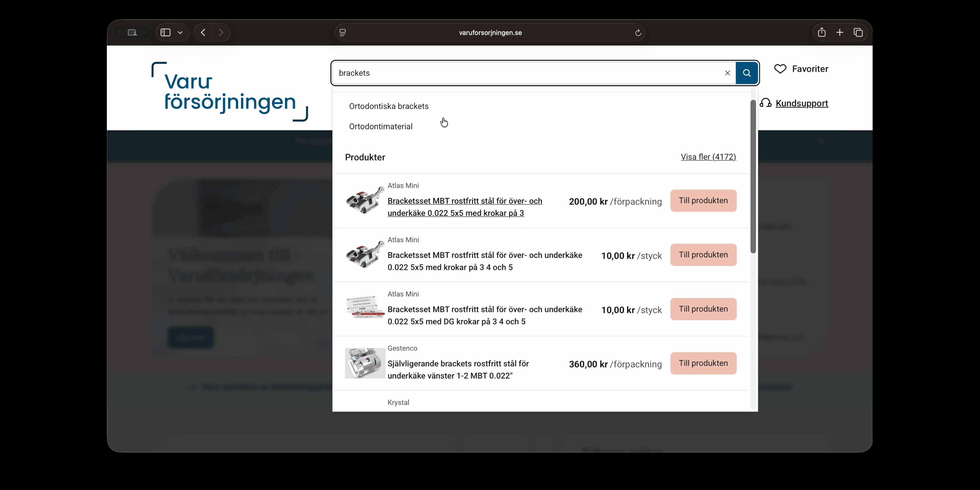The width and height of the screenshot is (980, 490).
Task: Click the varuforsorjningen.se address field
Action: (x=490, y=33)
